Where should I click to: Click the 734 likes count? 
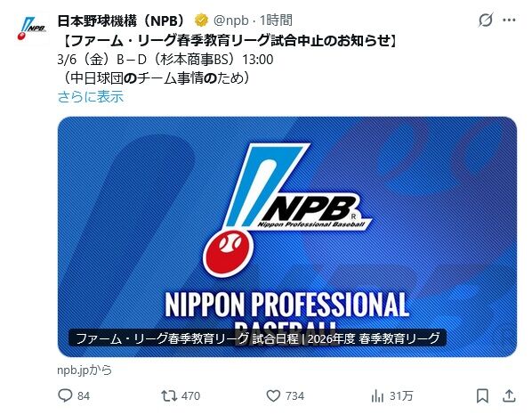point(294,396)
